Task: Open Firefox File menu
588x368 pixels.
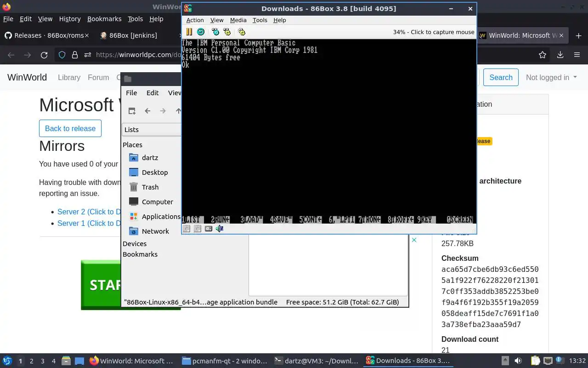Action: (8, 19)
